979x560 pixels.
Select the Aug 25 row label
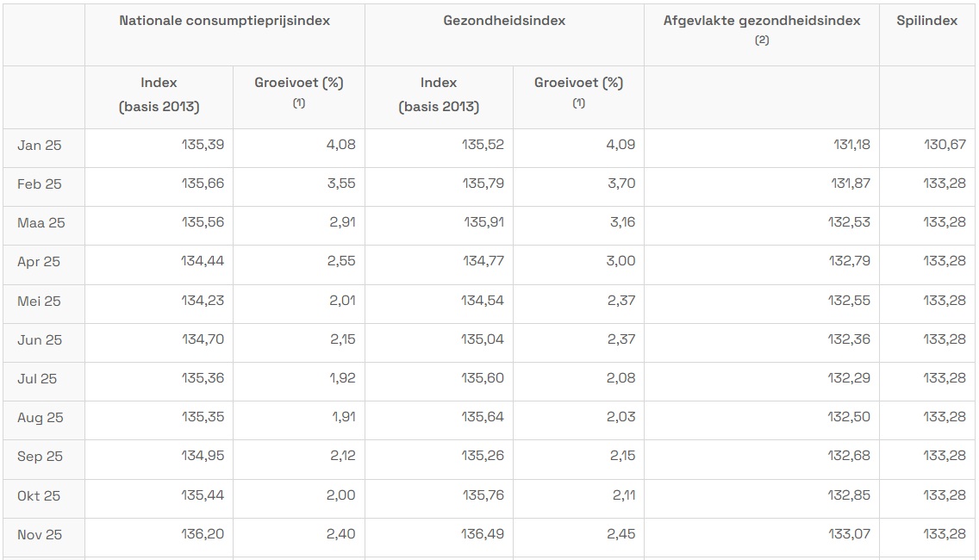(x=41, y=418)
